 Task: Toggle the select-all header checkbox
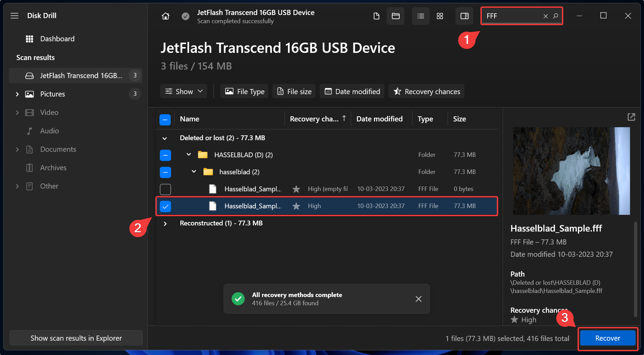coord(165,120)
